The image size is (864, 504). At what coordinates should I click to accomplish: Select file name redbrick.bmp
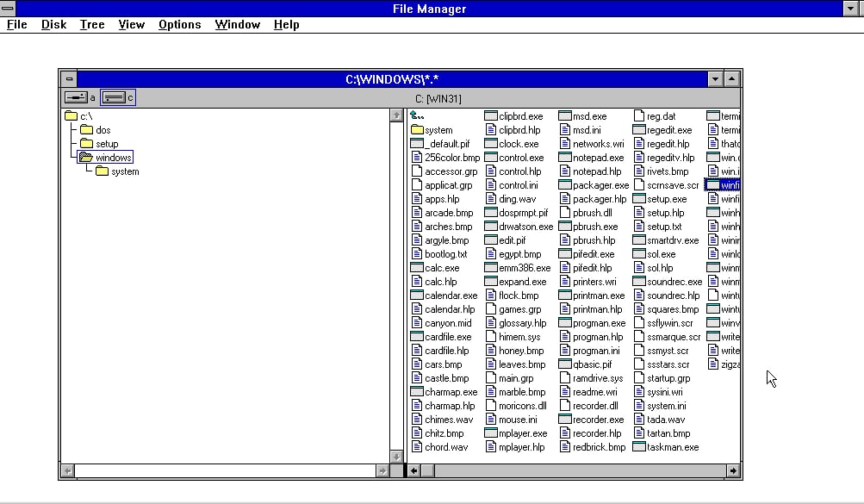[x=599, y=447]
